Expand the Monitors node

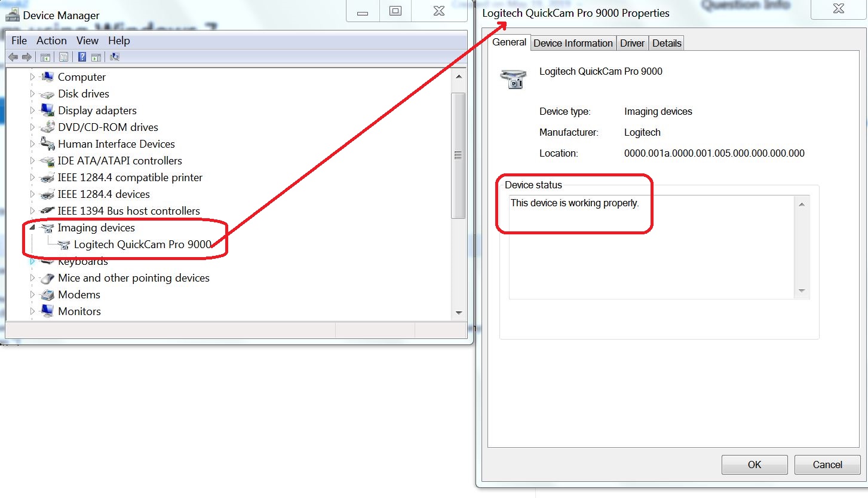click(33, 311)
